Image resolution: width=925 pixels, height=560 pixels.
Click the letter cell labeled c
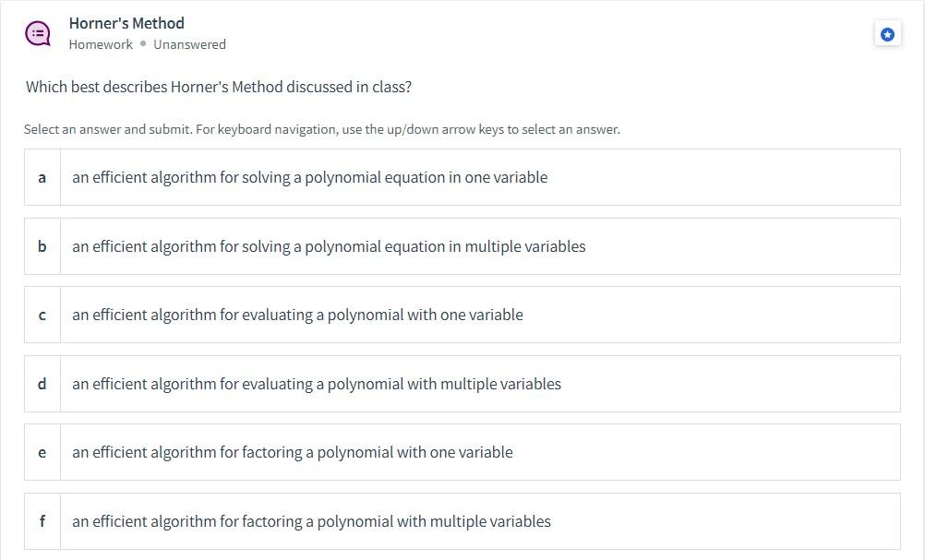(x=42, y=315)
